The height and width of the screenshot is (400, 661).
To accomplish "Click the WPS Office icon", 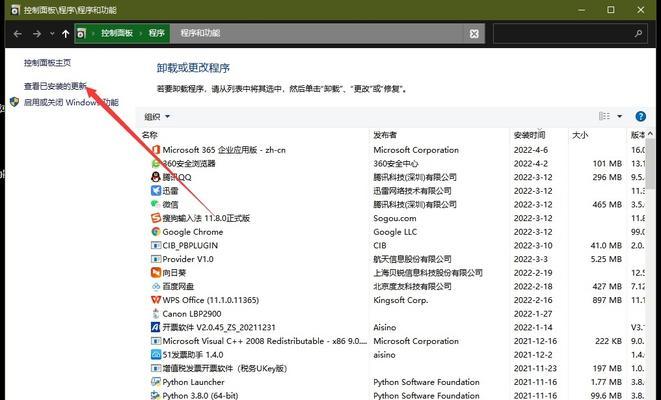I will [x=156, y=300].
